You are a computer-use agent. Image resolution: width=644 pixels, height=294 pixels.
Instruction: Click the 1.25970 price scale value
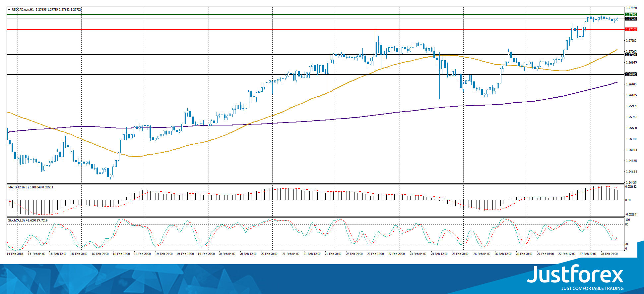631,106
